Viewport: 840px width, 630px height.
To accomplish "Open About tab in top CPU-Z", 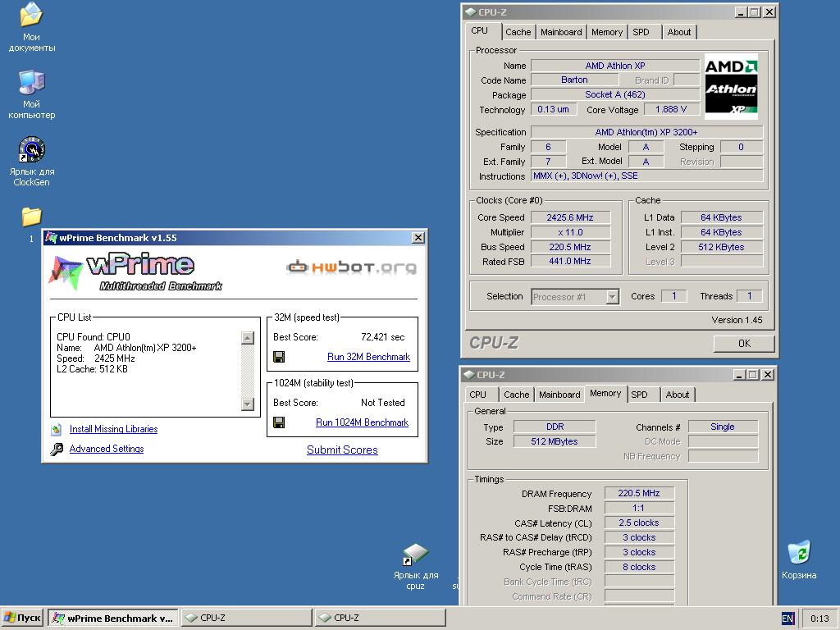I will tap(678, 32).
